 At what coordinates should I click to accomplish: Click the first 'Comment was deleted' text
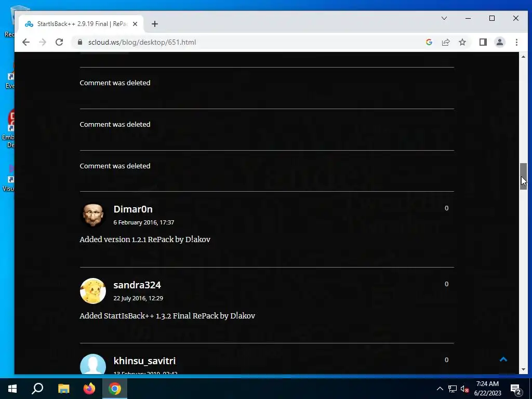point(115,83)
